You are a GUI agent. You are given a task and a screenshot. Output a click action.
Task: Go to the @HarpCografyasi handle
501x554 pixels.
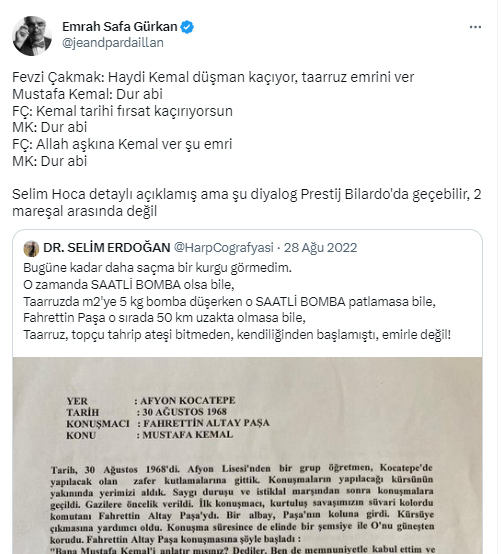click(224, 248)
